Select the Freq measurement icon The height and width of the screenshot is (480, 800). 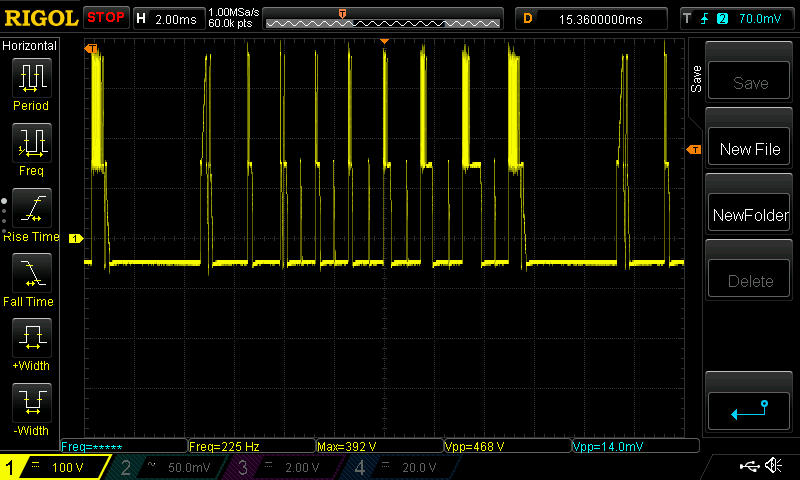pos(31,143)
